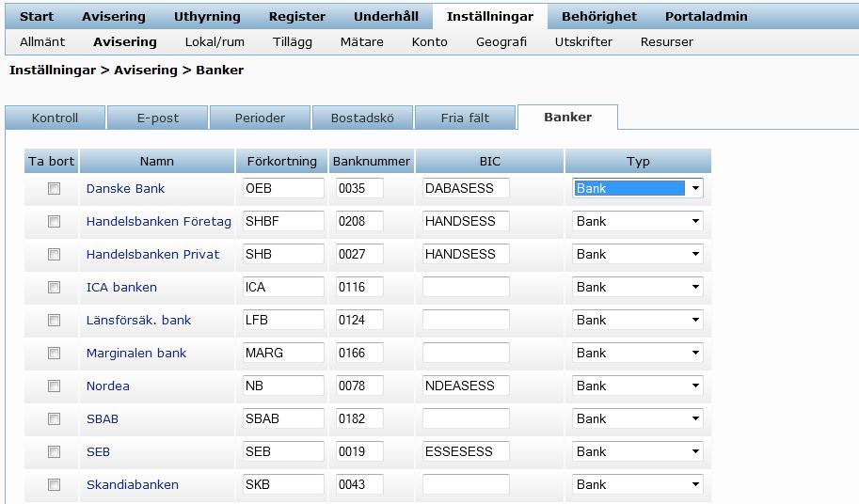The image size is (859, 504).
Task: Open the Avisering main menu
Action: 114,16
